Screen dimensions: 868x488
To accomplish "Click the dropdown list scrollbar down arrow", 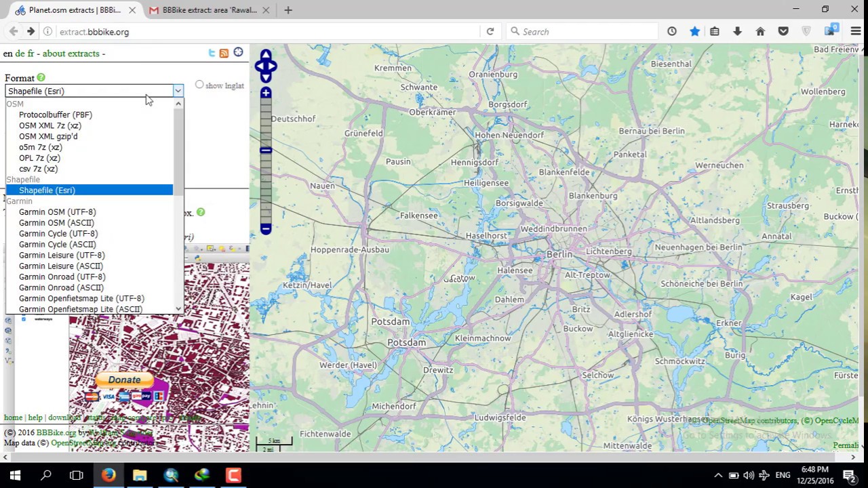I will pos(178,308).
